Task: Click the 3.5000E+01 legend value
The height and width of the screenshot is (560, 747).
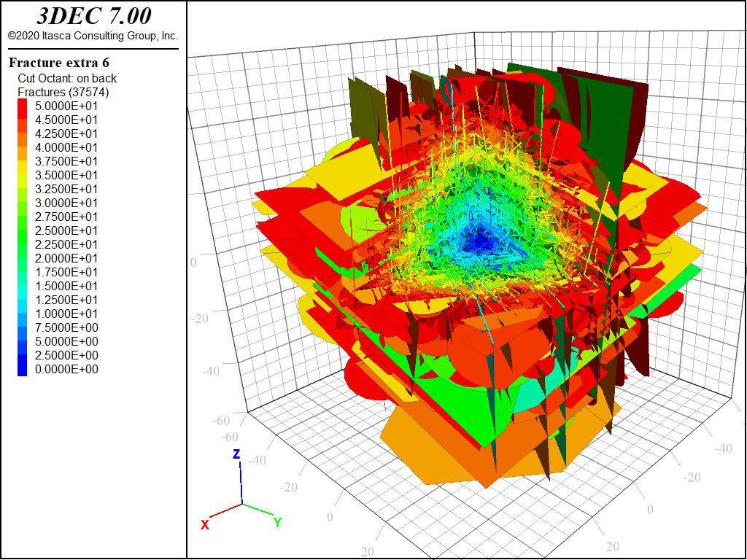Action: [66, 175]
